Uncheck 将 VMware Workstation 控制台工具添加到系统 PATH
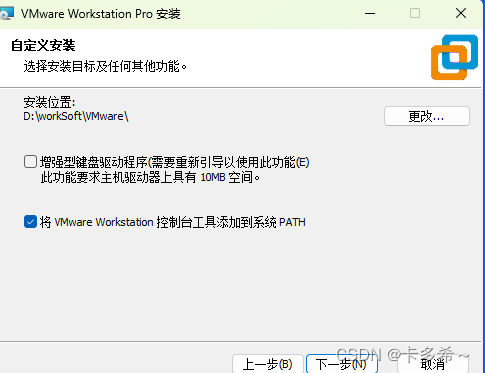The width and height of the screenshot is (485, 373). 30,222
